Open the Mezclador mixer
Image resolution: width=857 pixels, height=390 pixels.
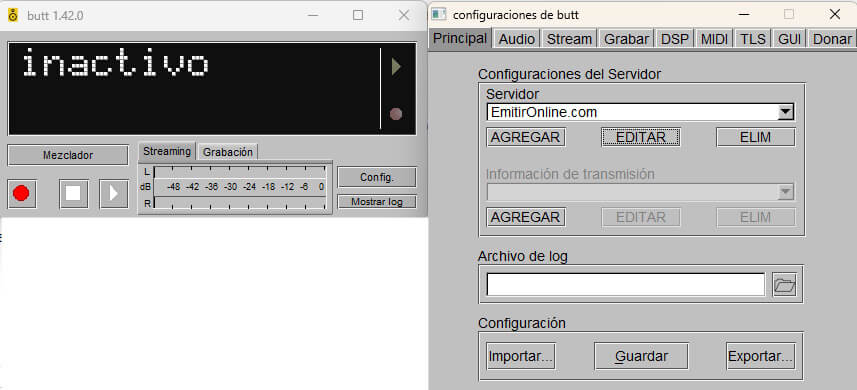pos(68,155)
